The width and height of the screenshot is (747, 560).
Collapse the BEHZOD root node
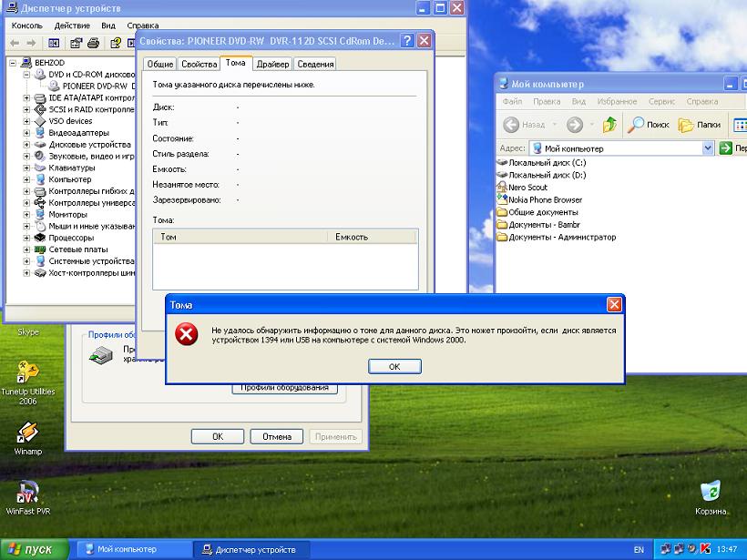pyautogui.click(x=14, y=63)
